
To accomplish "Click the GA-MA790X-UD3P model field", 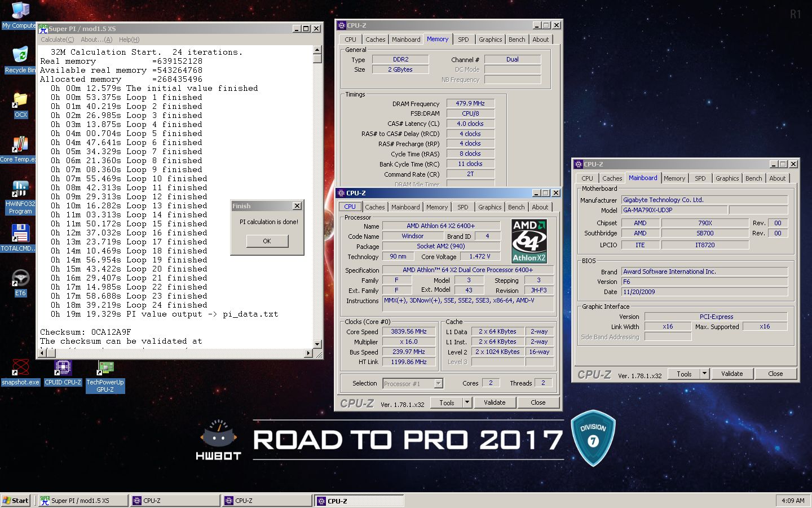I will point(673,210).
